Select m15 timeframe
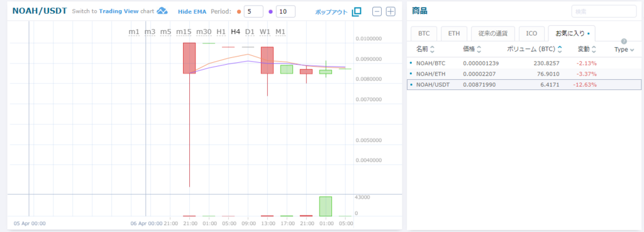Viewport: 644px width, 232px height. click(184, 31)
